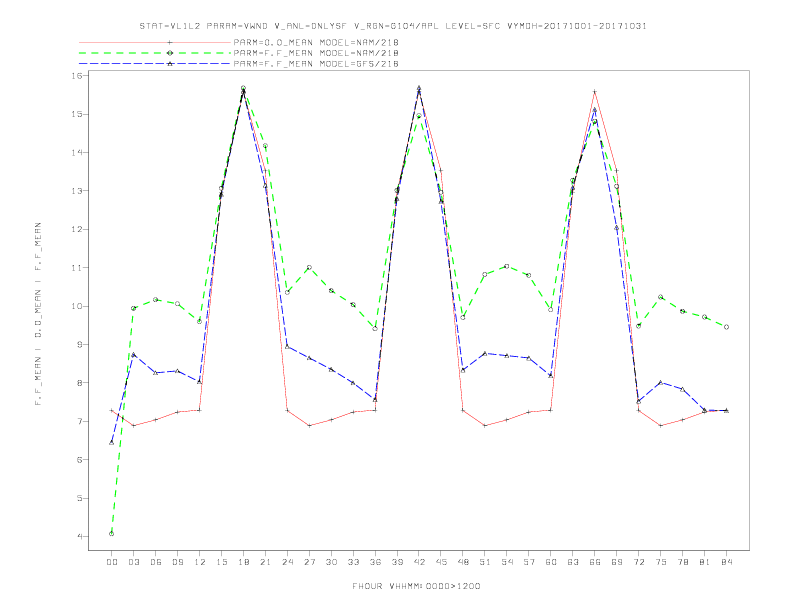Click y-axis tick label 13
The width and height of the screenshot is (792, 612).
[77, 191]
